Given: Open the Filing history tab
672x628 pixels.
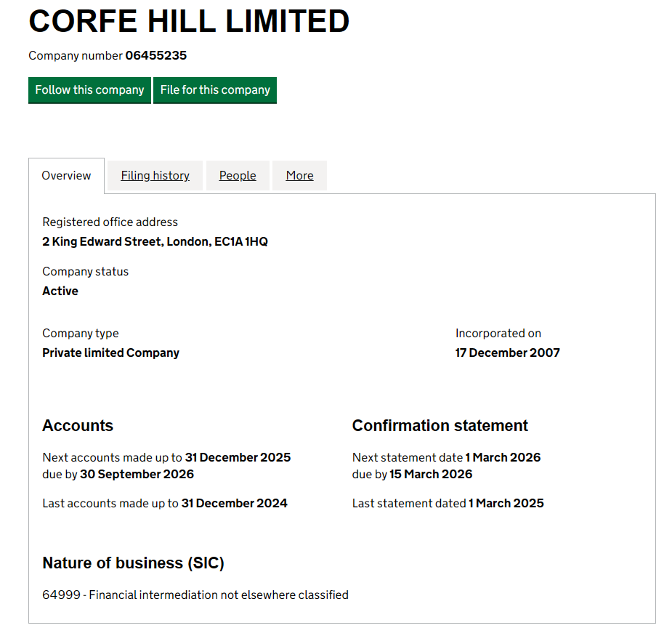Looking at the screenshot, I should click(155, 176).
